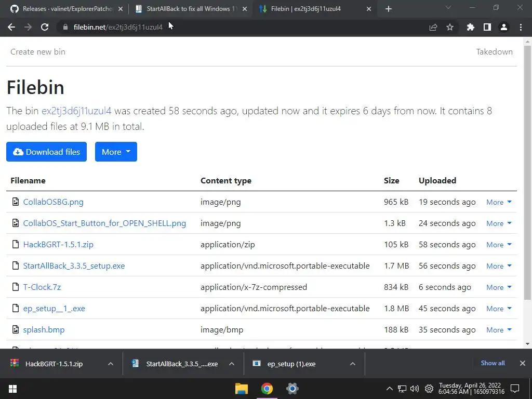Close the downloads bar
Viewport: 532px width, 399px height.
point(523,363)
